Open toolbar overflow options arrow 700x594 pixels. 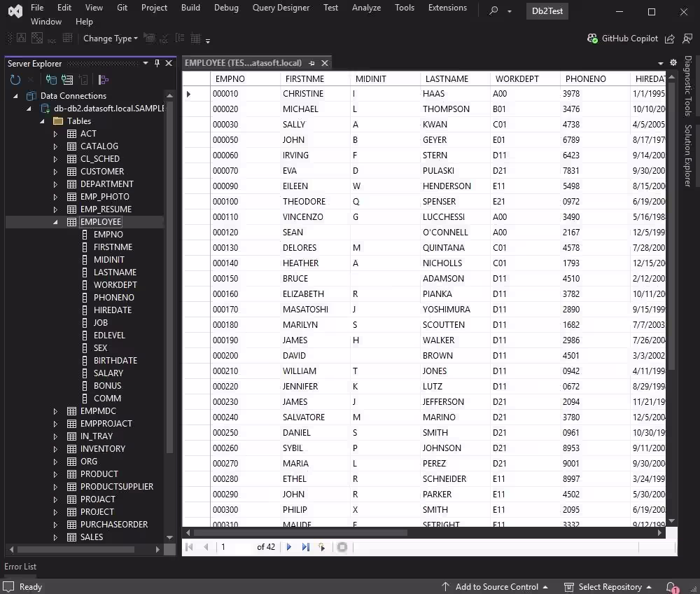[208, 41]
